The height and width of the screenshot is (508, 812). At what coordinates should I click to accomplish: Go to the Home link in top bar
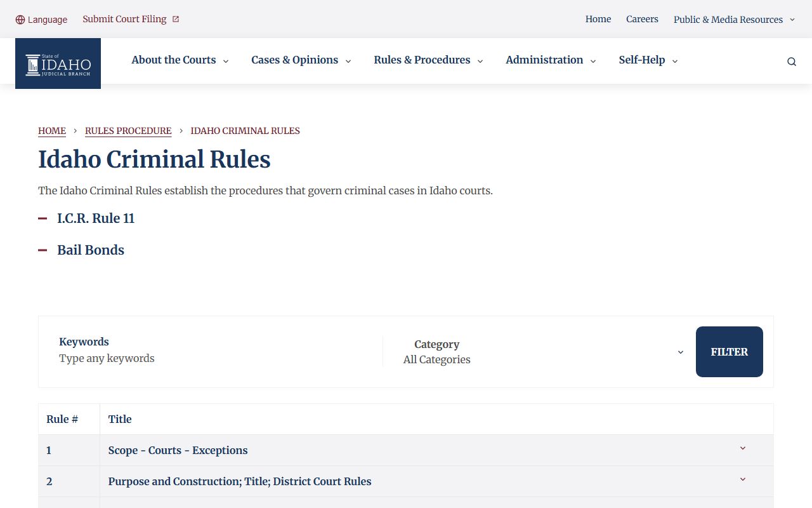pos(598,19)
